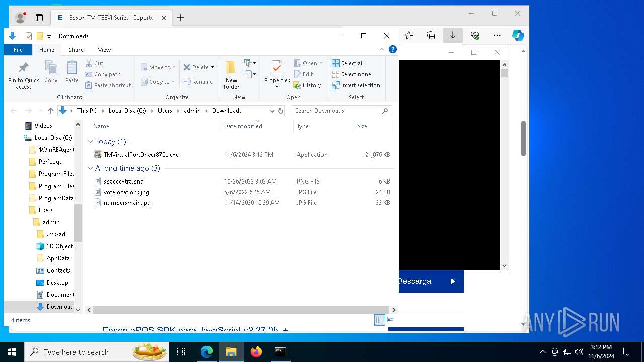Click the Rename command
644x362 pixels.
click(198, 82)
